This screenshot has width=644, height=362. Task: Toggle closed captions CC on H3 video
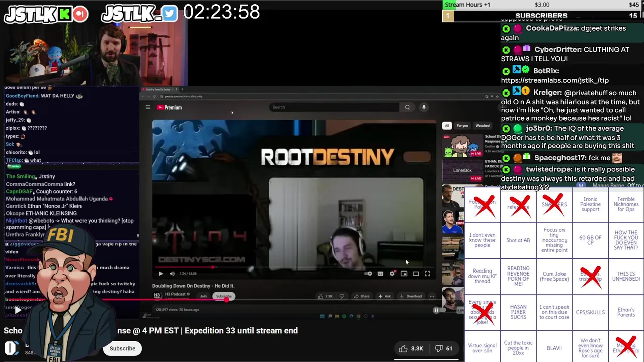(x=380, y=274)
